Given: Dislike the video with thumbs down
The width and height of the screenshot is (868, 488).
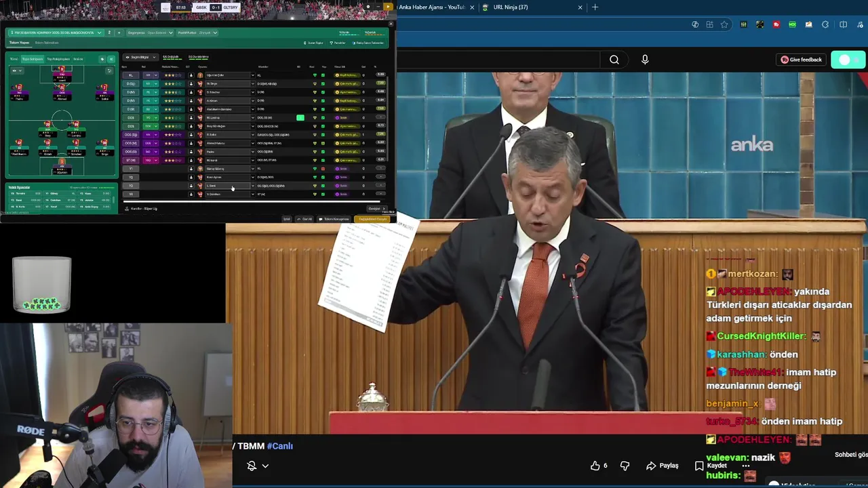Looking at the screenshot, I should pyautogui.click(x=625, y=466).
